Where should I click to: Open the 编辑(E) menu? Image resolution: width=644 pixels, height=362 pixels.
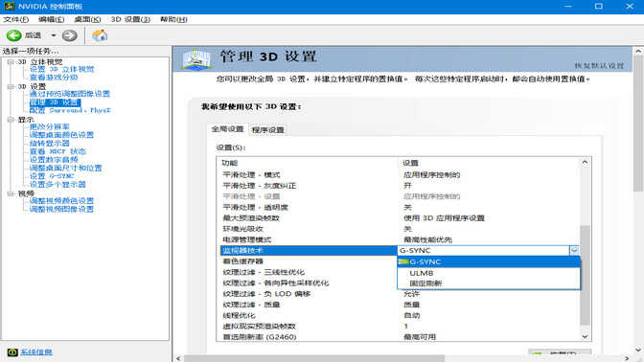52,19
